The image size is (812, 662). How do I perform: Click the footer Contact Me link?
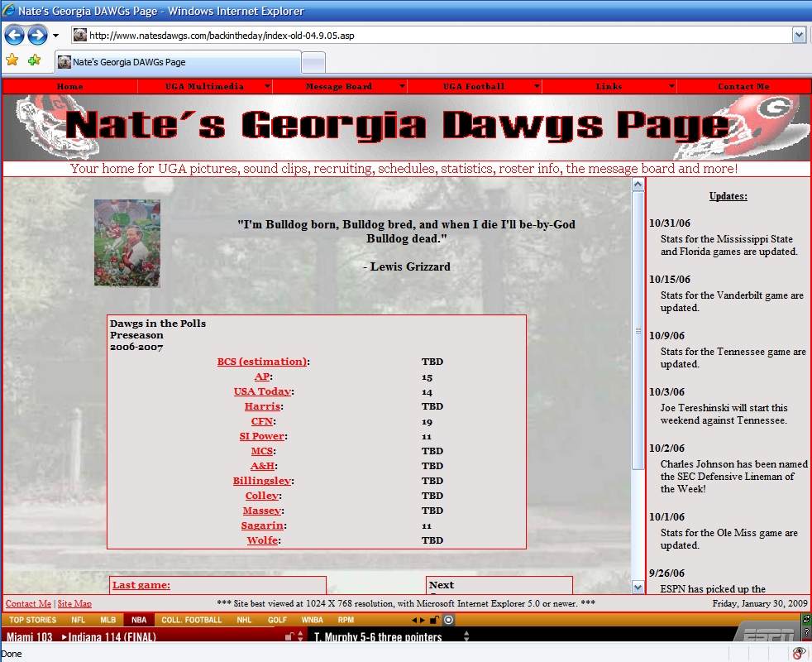28,603
